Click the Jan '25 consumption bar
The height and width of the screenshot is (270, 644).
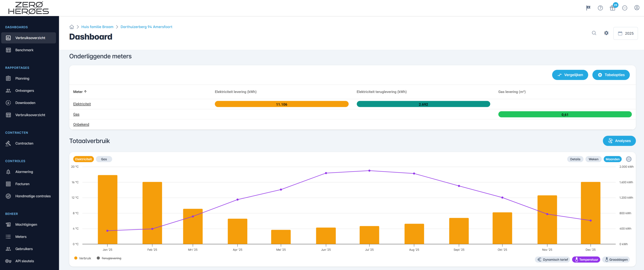coord(107,209)
